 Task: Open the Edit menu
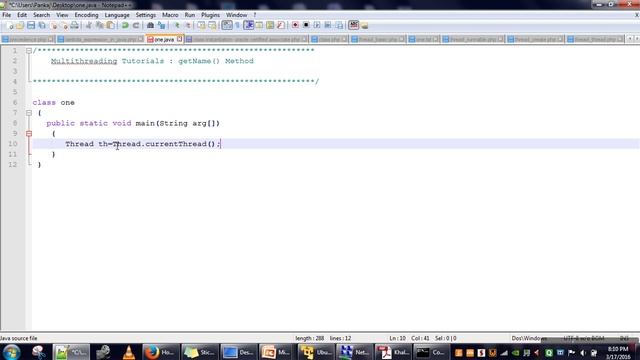pos(22,15)
